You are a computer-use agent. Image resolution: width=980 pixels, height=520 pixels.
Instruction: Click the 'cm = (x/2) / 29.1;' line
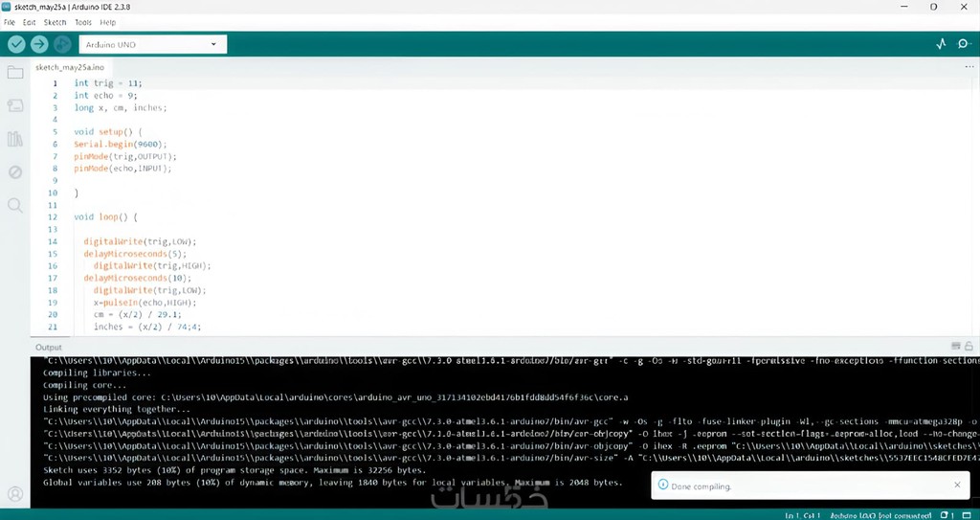[138, 315]
